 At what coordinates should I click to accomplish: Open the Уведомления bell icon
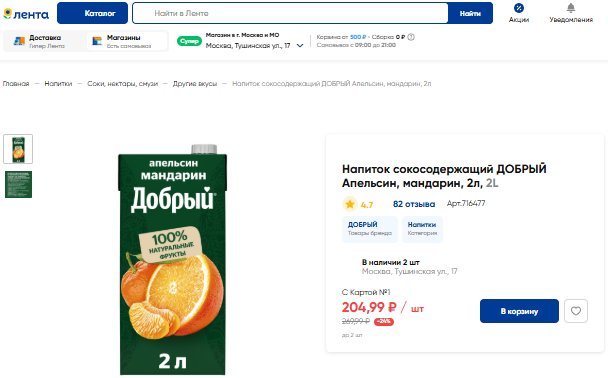(x=570, y=8)
